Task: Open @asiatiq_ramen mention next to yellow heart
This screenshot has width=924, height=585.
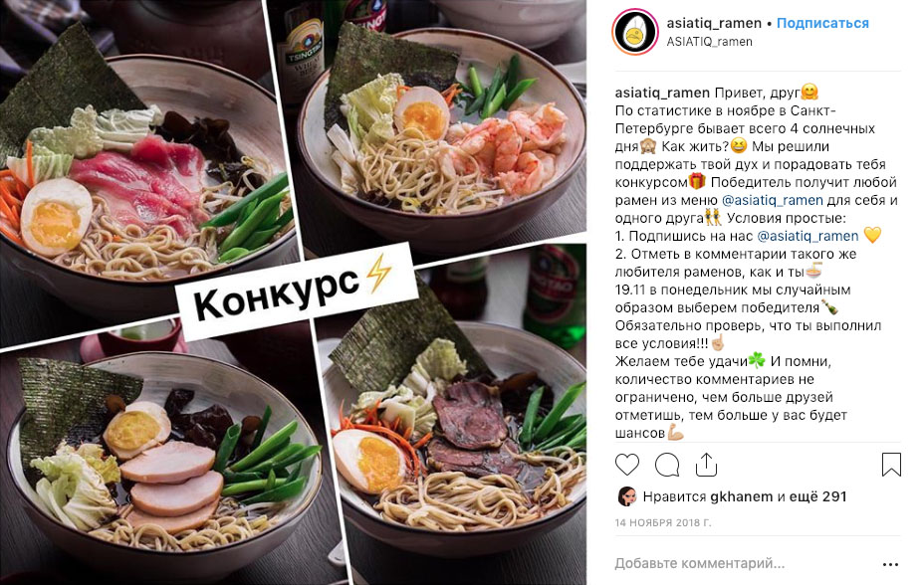Action: coord(808,236)
